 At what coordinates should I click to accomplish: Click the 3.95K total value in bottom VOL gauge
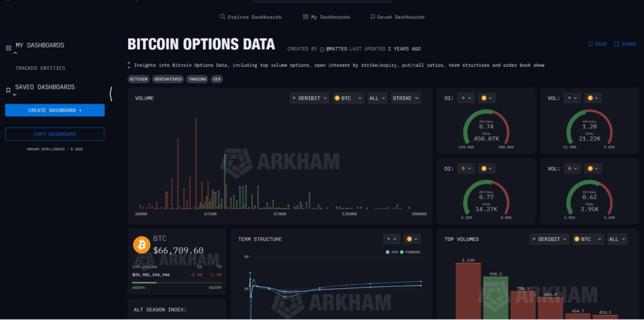coord(590,209)
